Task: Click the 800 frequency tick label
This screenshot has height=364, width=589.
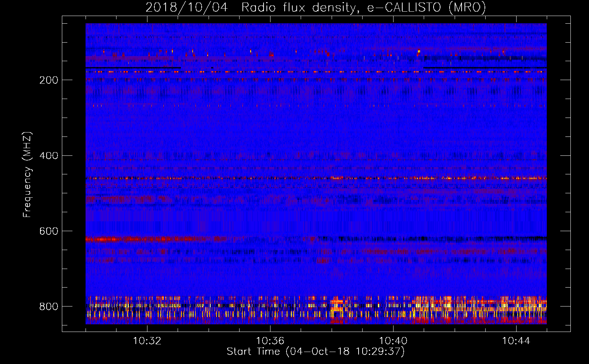Action: [x=49, y=307]
